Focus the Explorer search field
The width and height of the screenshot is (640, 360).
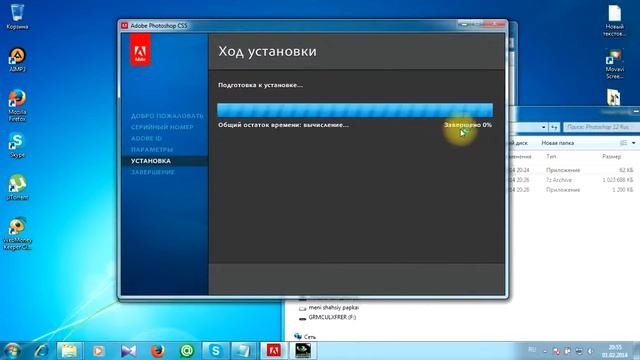point(601,127)
